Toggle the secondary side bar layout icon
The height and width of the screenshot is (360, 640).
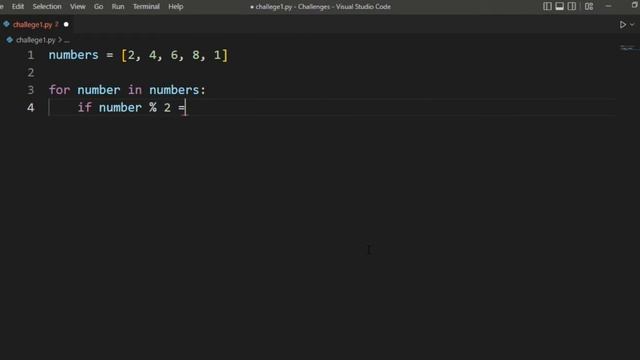pos(572,6)
